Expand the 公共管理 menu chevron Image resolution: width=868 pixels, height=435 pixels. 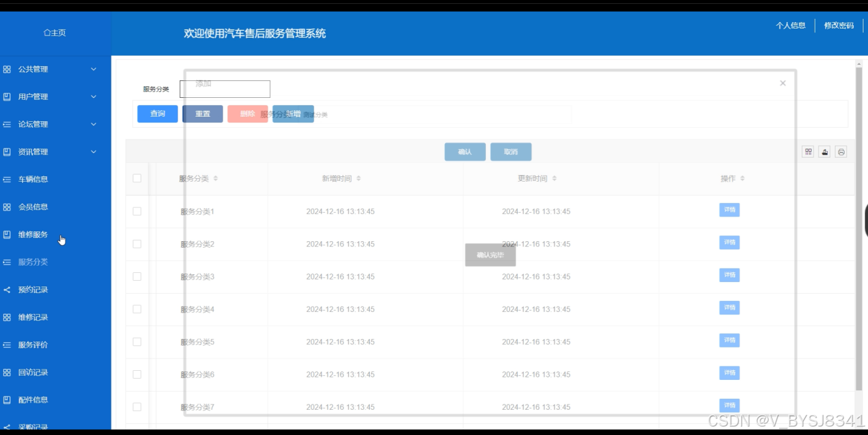pyautogui.click(x=93, y=69)
